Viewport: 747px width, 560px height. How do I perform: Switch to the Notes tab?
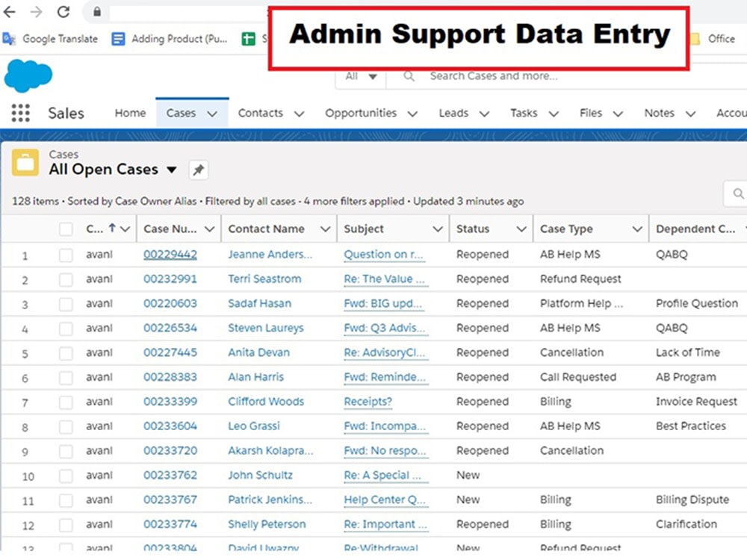tap(660, 113)
